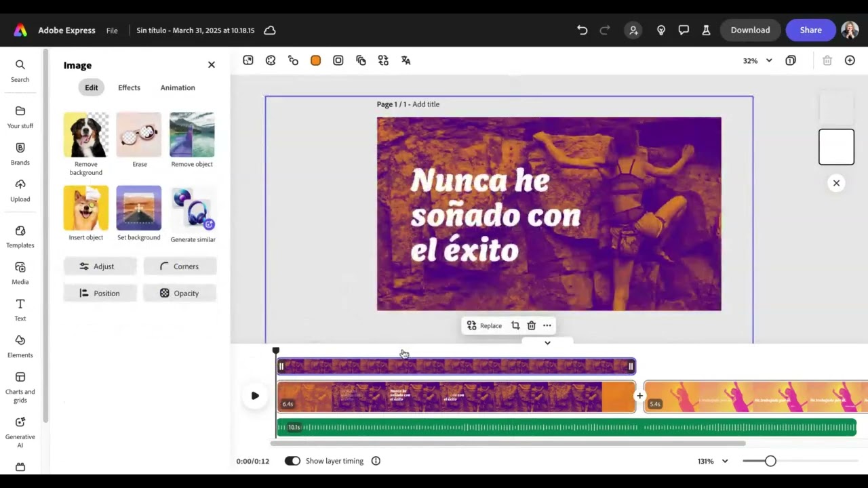Image resolution: width=868 pixels, height=488 pixels.
Task: Open the orange background color swatch
Action: coord(315,60)
